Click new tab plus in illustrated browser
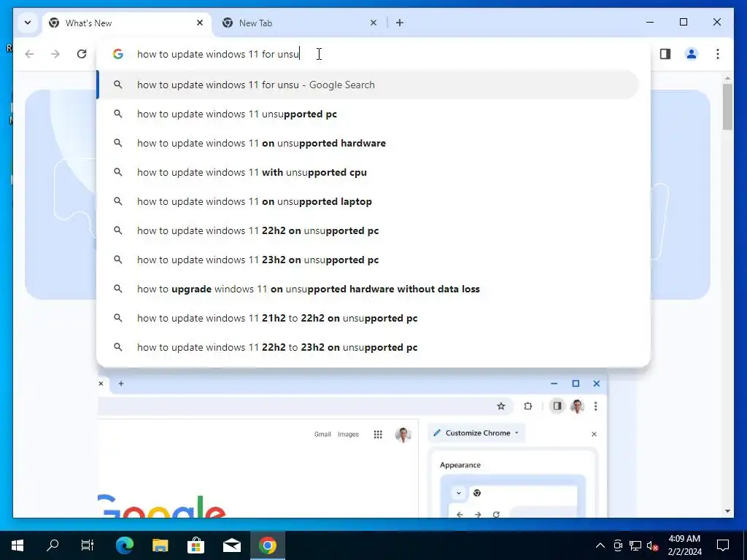747x560 pixels. coord(121,384)
